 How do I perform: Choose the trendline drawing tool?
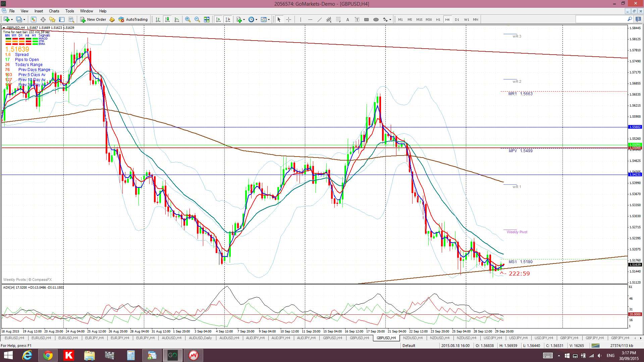319,19
